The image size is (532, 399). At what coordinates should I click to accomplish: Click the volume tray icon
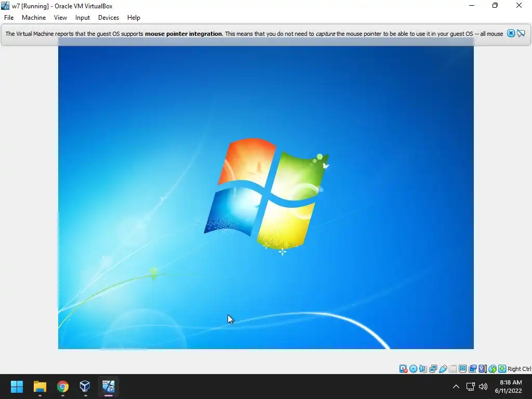pyautogui.click(x=483, y=387)
